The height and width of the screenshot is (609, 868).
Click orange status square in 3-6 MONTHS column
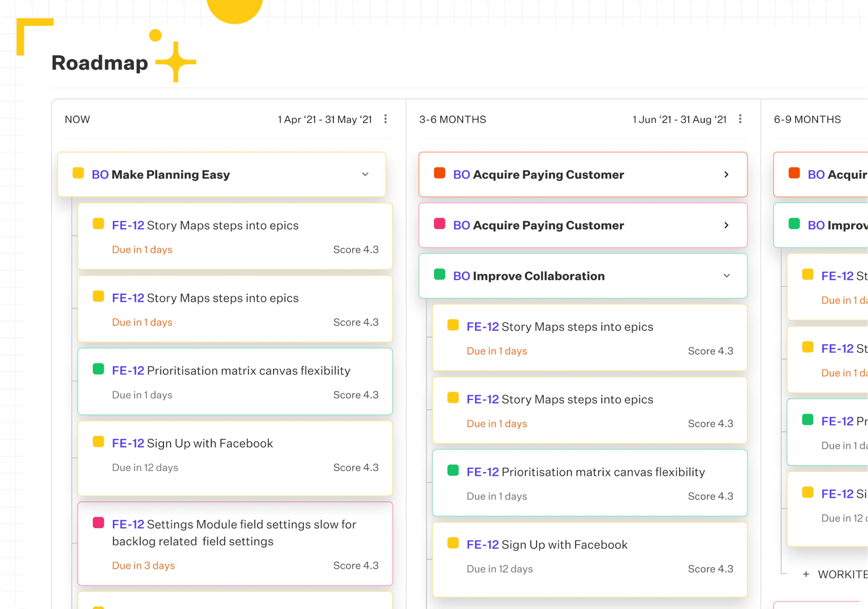pyautogui.click(x=439, y=173)
